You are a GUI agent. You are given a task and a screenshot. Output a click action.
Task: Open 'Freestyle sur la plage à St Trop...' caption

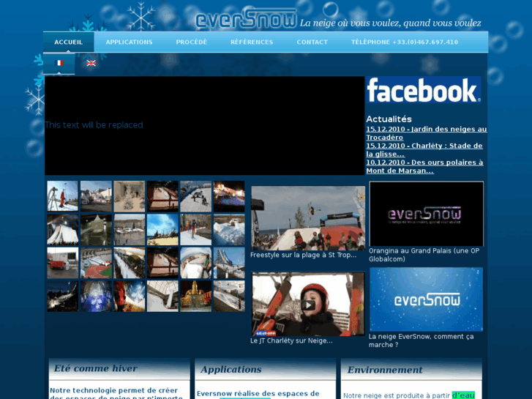click(304, 255)
